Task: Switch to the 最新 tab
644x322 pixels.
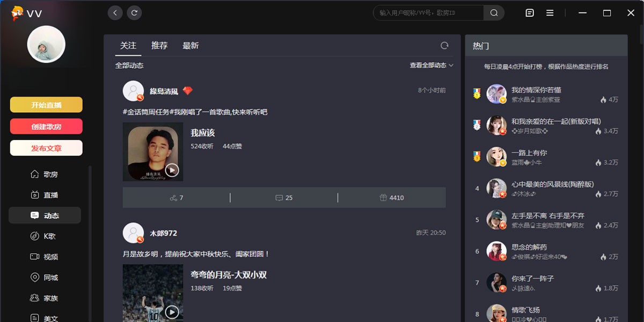Action: click(191, 46)
